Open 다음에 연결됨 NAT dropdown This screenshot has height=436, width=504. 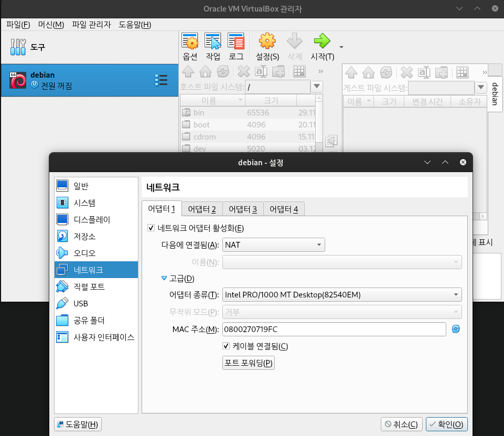point(274,244)
